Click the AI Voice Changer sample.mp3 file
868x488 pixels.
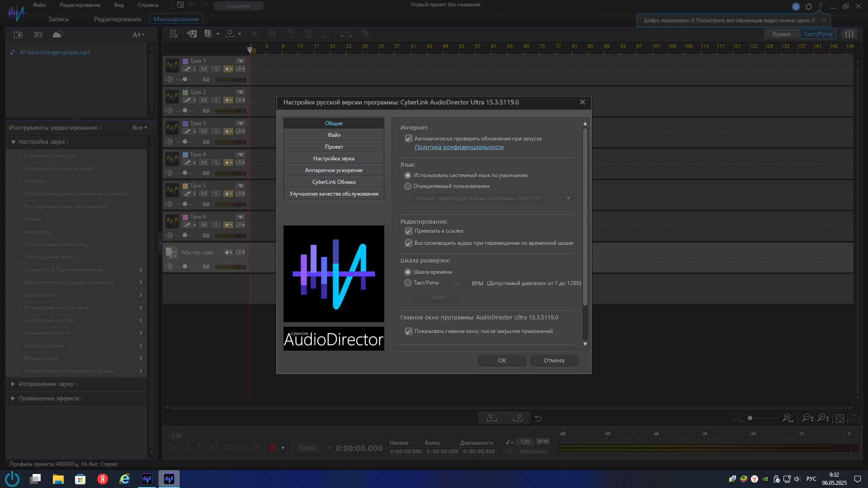coord(55,52)
